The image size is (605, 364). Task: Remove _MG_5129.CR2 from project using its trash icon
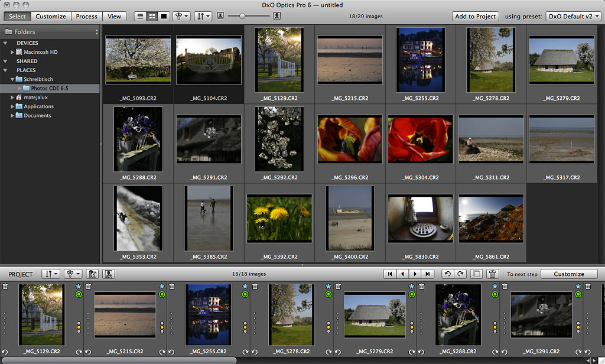[5, 287]
